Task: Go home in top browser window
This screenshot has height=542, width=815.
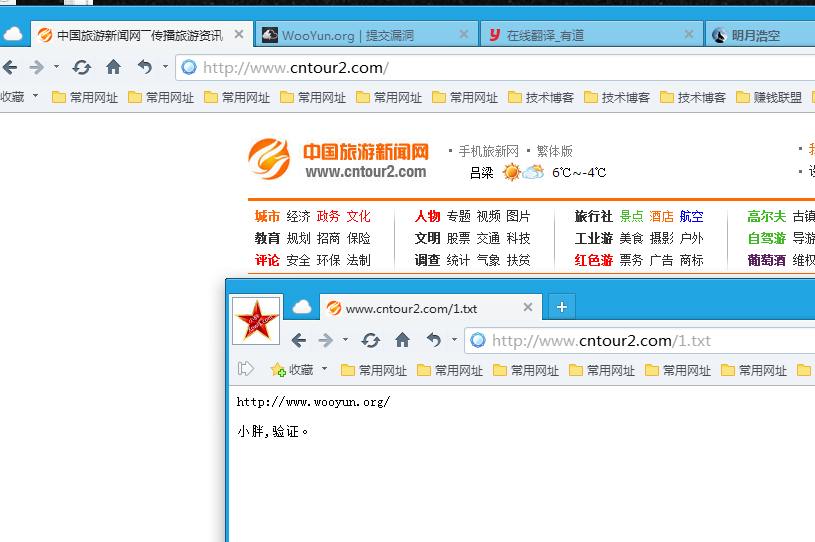Action: click(113, 67)
